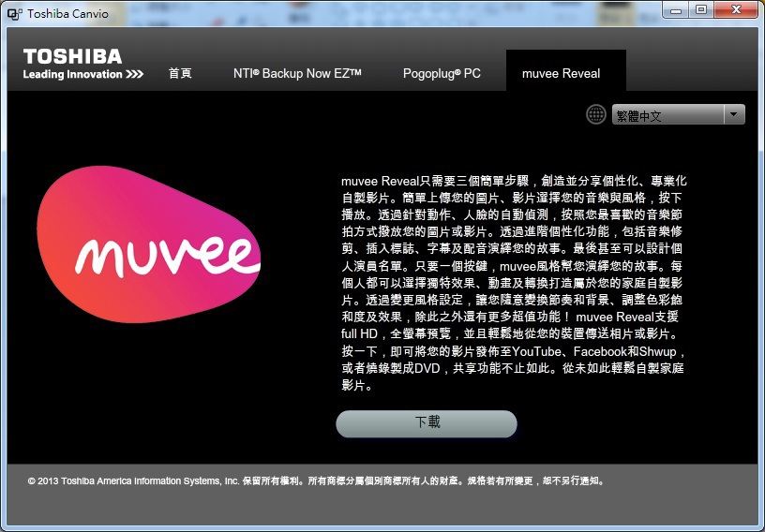Click the globe language icon

(x=595, y=114)
